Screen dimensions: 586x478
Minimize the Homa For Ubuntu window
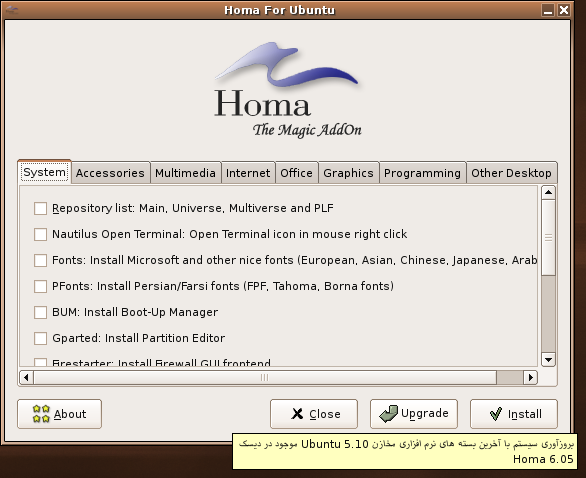click(548, 10)
